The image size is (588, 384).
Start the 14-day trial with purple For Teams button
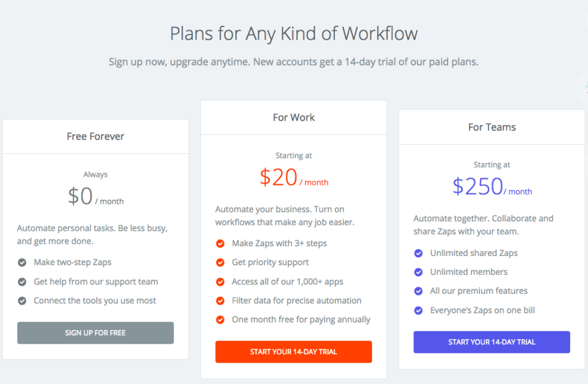492,342
